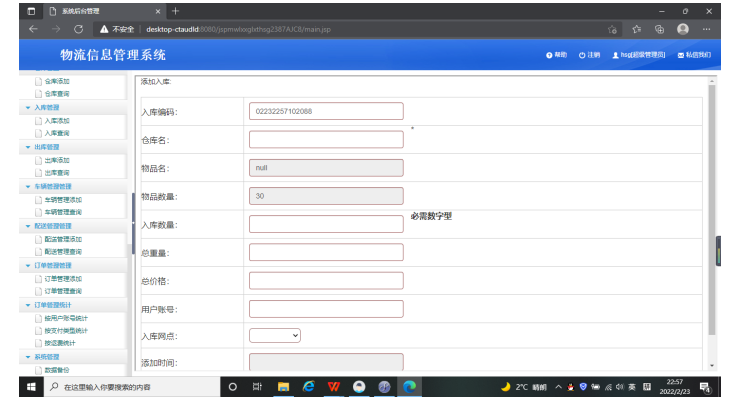Screen dimensions: 741x405
Task: Collapse the 配送管理管理 tree group
Action: (x=27, y=226)
